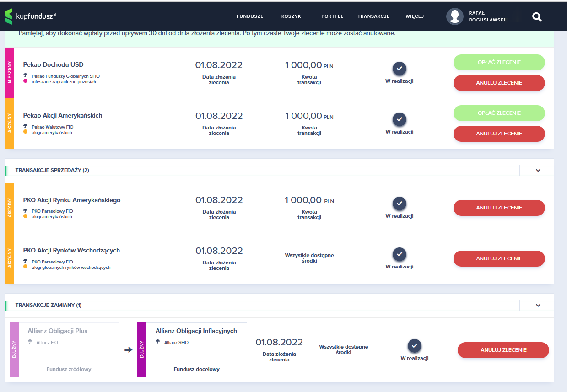Open the Allianz Obligacji Plus source fund

pos(58,331)
